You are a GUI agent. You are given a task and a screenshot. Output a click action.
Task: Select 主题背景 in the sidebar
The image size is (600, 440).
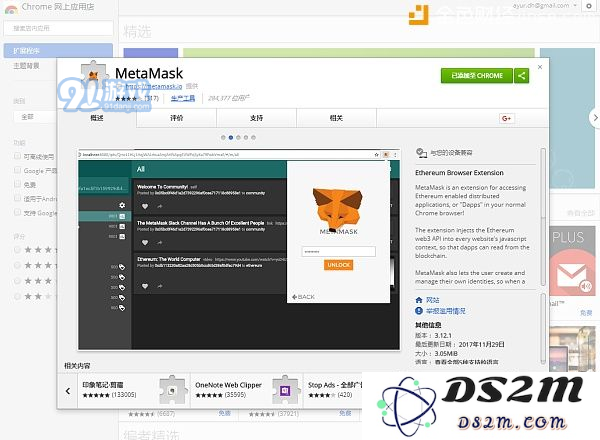(x=26, y=66)
